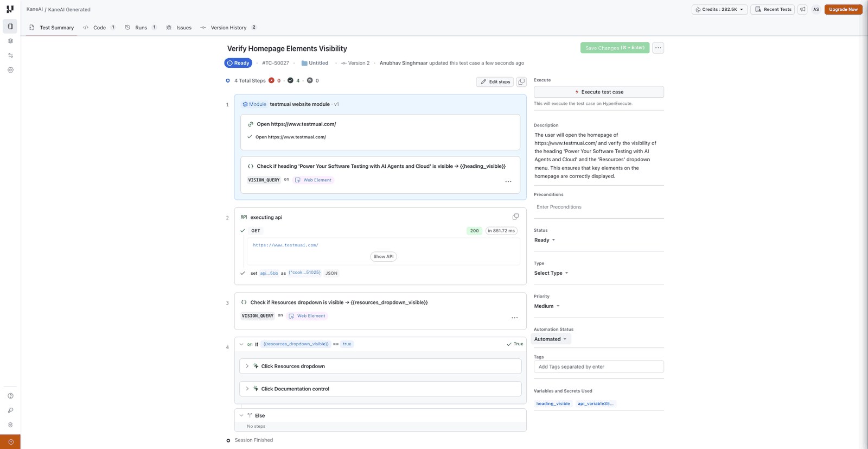Click the Module tag on step 1
The width and height of the screenshot is (868, 449).
(x=254, y=104)
